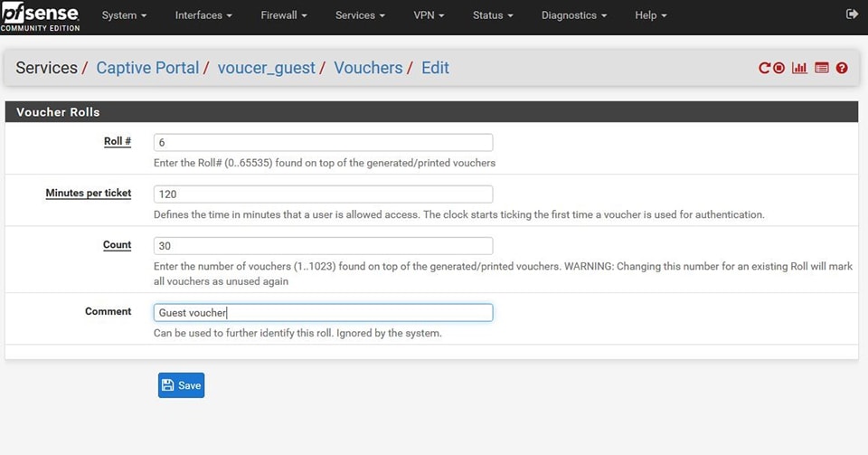Open the Services menu in navbar

click(360, 15)
